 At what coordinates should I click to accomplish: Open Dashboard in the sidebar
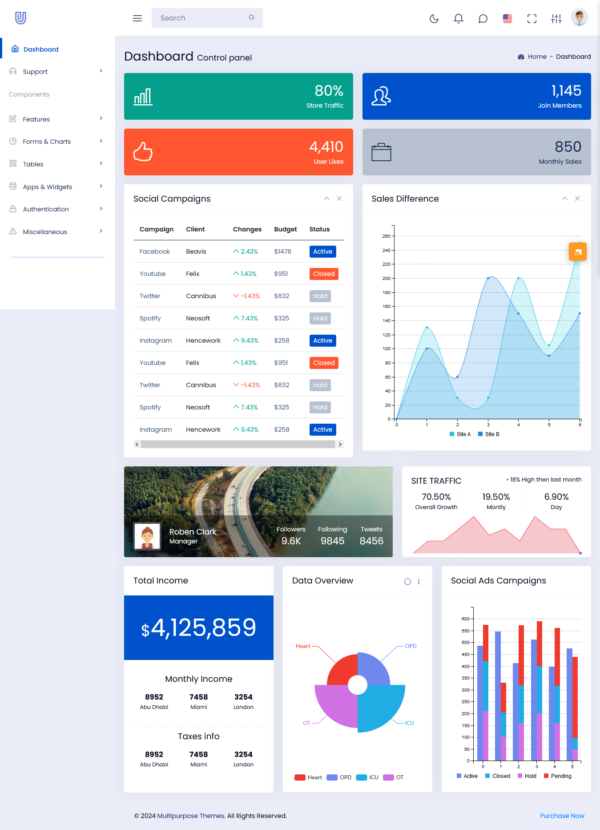(57, 49)
